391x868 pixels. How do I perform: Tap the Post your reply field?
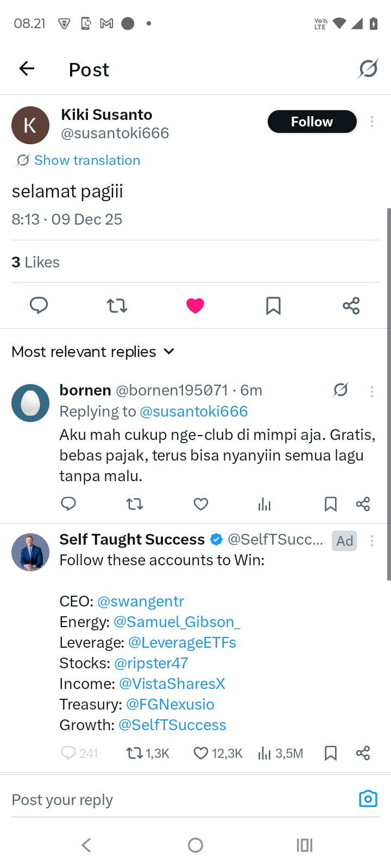[174, 800]
